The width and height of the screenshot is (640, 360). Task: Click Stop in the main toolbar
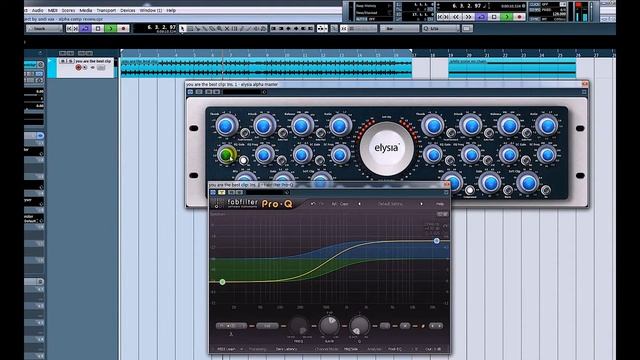click(98, 29)
